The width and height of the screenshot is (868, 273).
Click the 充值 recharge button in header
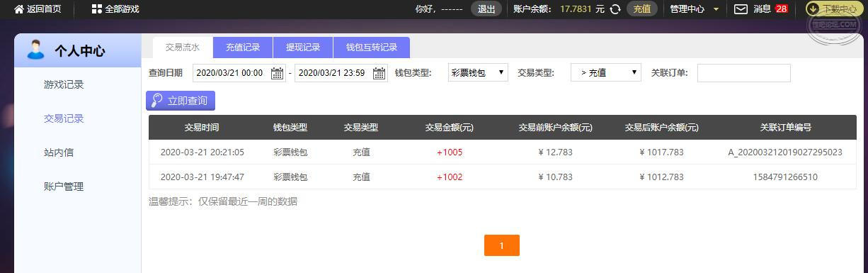pos(642,9)
